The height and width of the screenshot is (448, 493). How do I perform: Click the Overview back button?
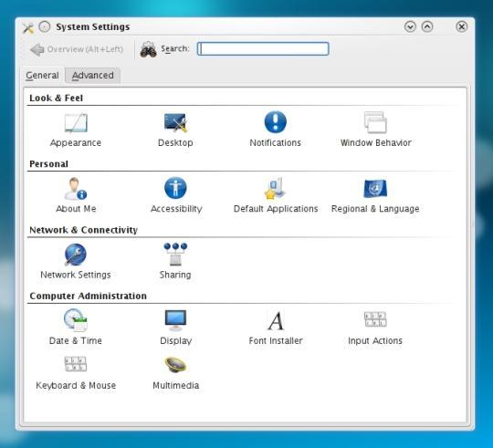click(x=77, y=49)
